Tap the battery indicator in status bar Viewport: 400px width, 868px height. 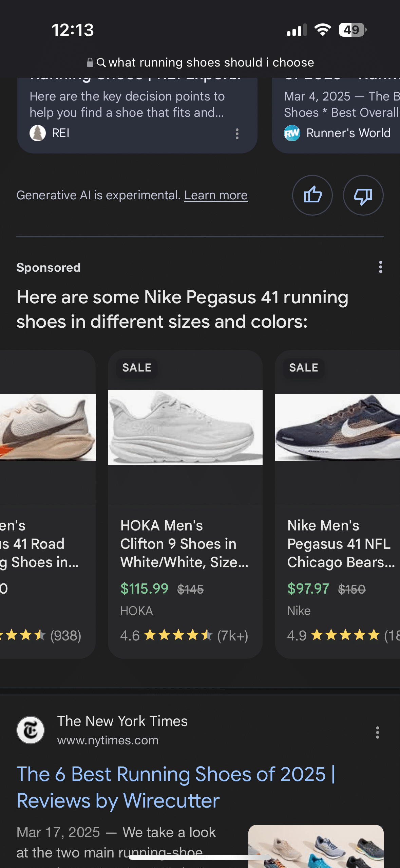pos(353,30)
